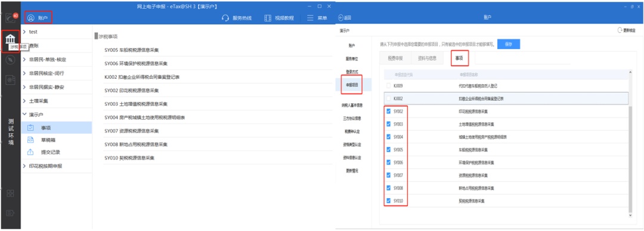Expand the 印花税按期申报 node

(x=24, y=166)
